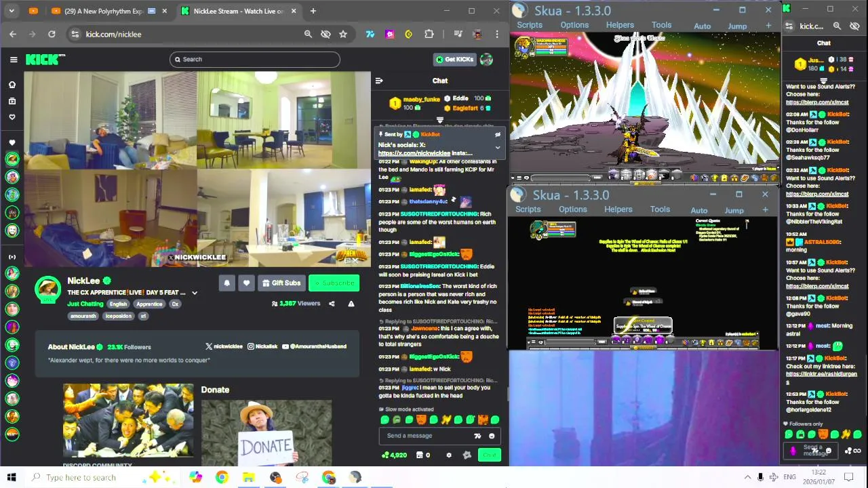Click the NickLee channel avatar

tap(47, 289)
